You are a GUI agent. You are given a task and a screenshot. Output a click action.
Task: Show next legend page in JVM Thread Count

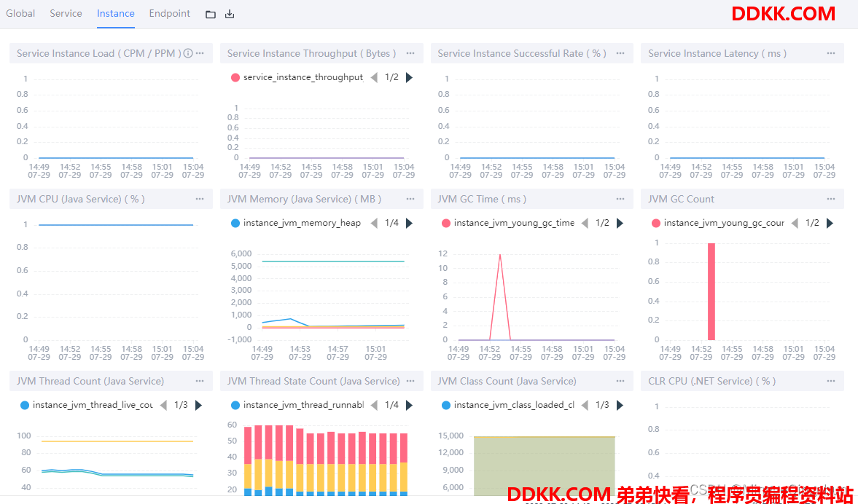(x=198, y=405)
